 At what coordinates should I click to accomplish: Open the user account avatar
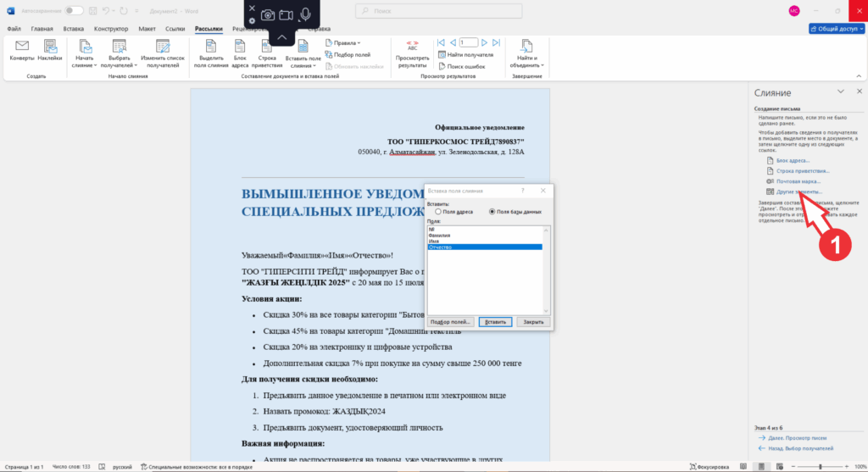pyautogui.click(x=793, y=11)
